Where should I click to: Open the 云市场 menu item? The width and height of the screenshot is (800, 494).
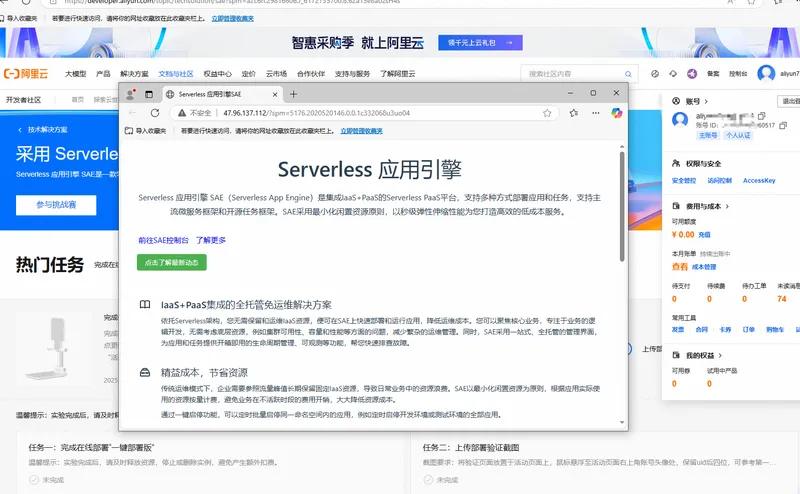pyautogui.click(x=276, y=74)
